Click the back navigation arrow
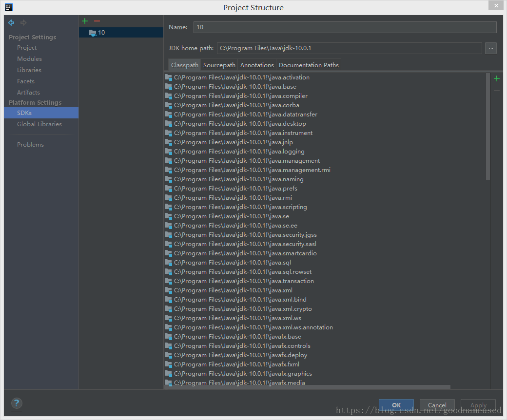507x420 pixels. [11, 22]
